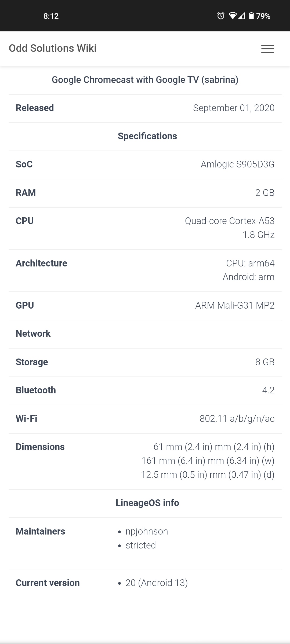Select the Google Chromecast with Google TV heading
290x644 pixels.
pos(145,80)
